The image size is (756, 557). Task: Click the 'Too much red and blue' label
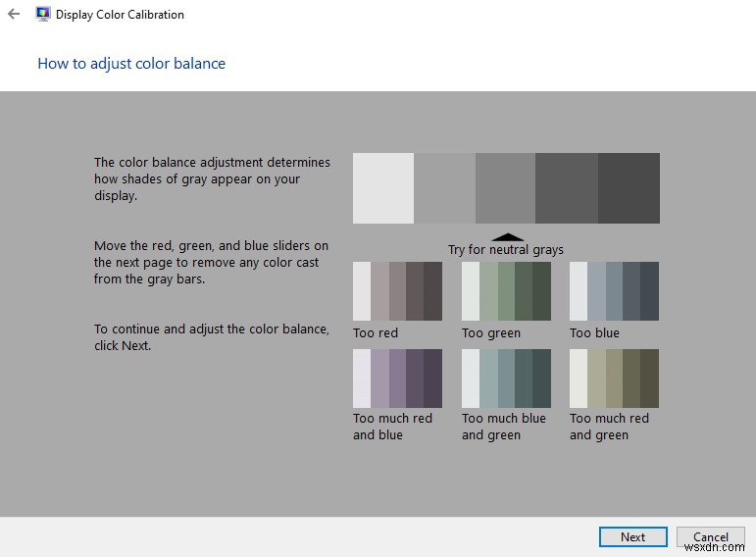tap(392, 427)
